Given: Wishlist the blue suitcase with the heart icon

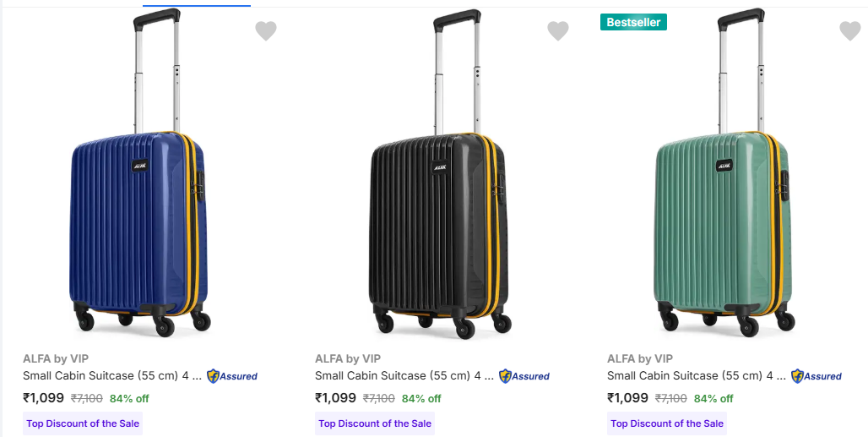Looking at the screenshot, I should (x=266, y=31).
